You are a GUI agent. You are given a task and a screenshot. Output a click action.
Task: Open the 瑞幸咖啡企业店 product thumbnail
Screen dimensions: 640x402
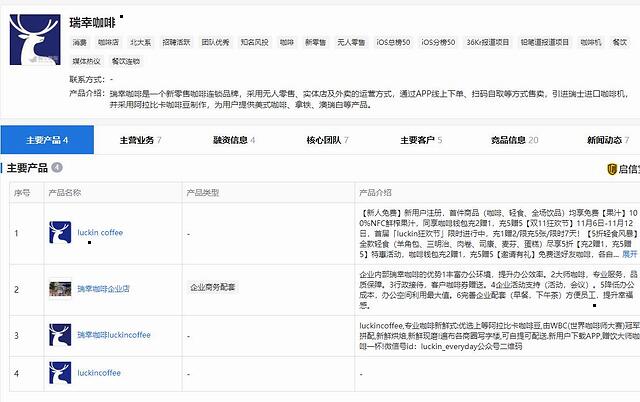60,289
